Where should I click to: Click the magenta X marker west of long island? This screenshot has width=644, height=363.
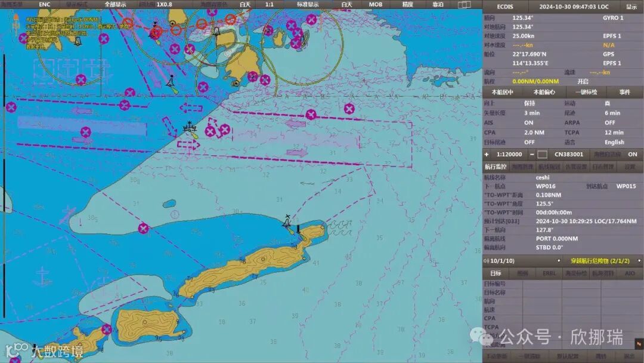[143, 227]
